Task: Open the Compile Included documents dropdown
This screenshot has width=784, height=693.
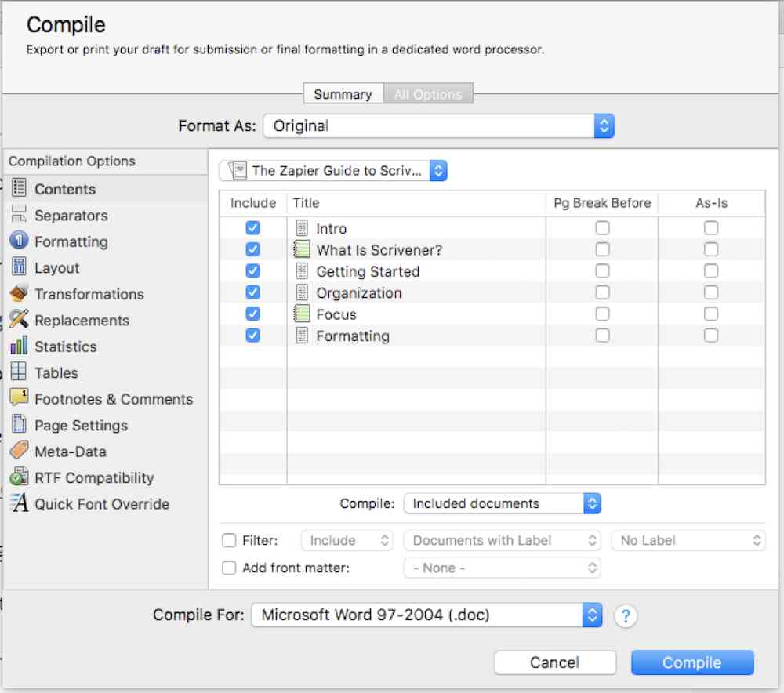Action: pos(503,503)
